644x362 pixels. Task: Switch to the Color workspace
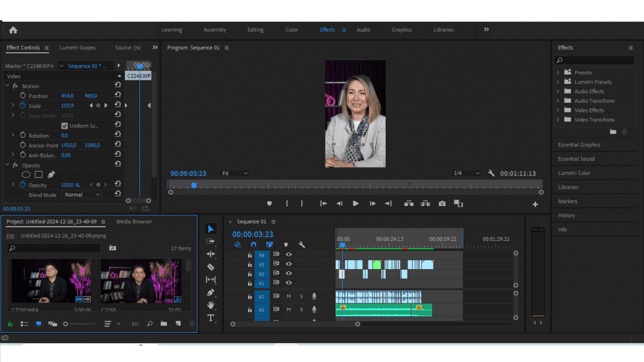click(x=292, y=30)
